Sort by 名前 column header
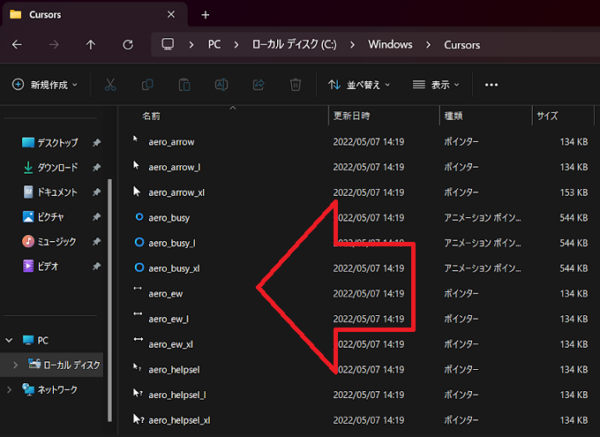This screenshot has width=600, height=437. pos(151,116)
